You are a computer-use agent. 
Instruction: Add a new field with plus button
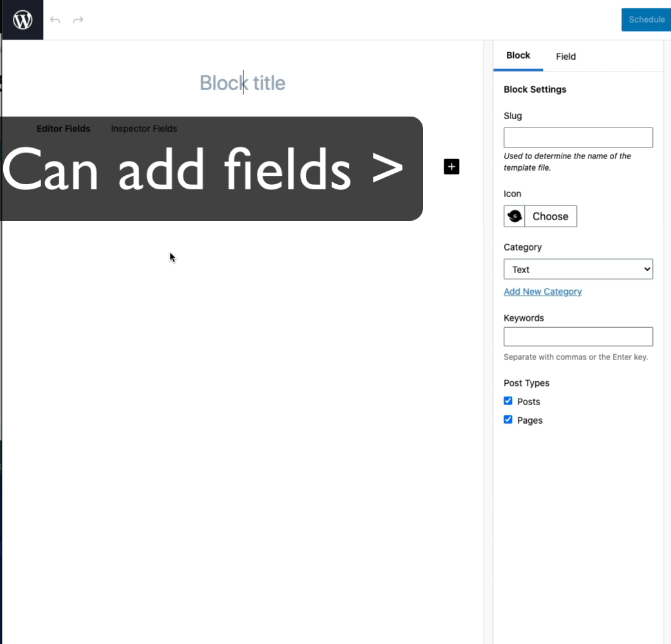[451, 166]
